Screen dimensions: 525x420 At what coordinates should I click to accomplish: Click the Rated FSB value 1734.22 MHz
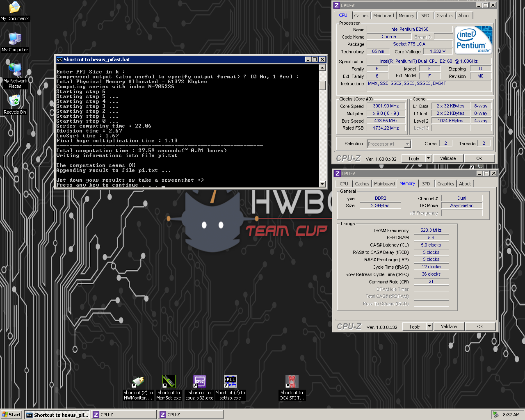386,128
